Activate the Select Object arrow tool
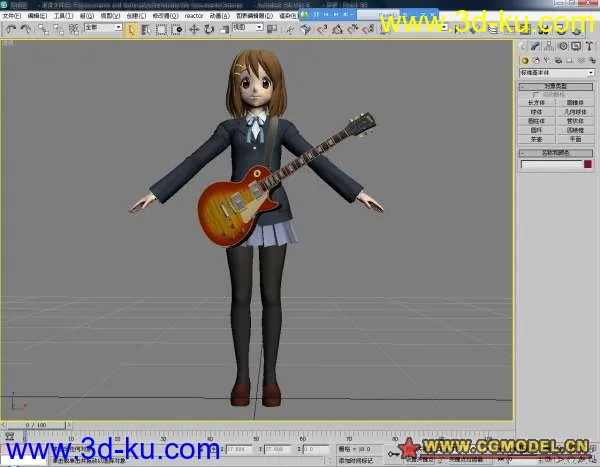Screen dimensions: 600x467 pos(132,29)
